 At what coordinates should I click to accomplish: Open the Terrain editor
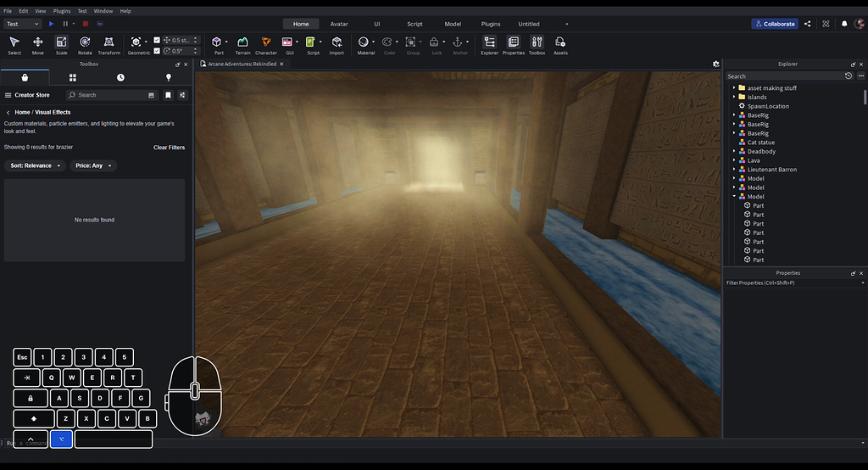(242, 45)
